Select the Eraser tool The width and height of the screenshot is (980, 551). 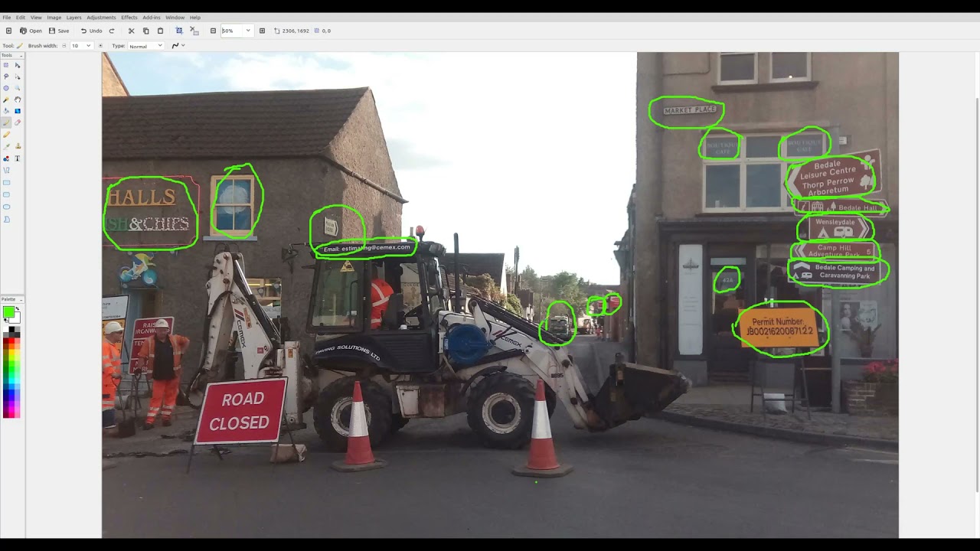(x=18, y=122)
